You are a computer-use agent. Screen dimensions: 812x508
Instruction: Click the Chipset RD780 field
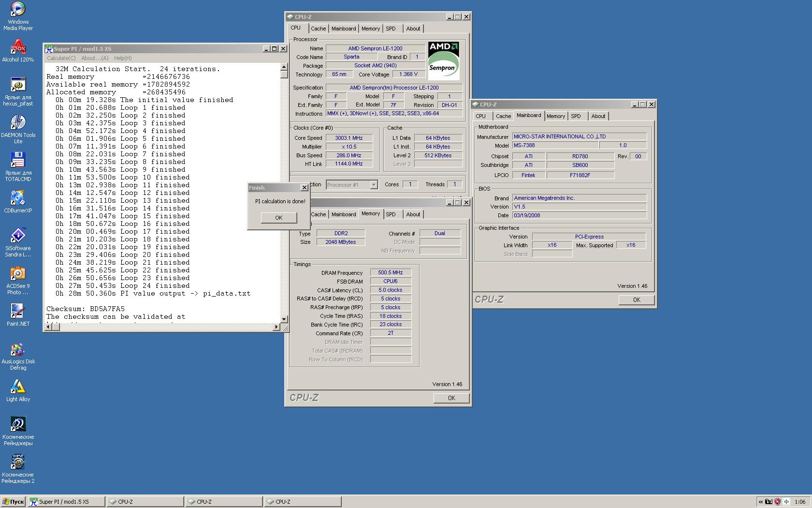tap(580, 156)
